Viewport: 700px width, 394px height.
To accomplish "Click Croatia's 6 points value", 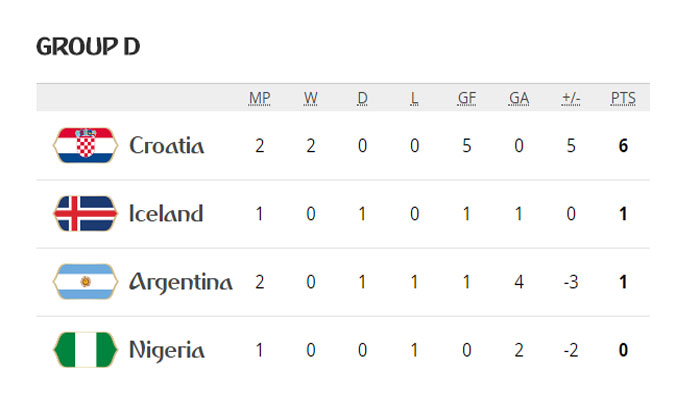I will tap(623, 145).
